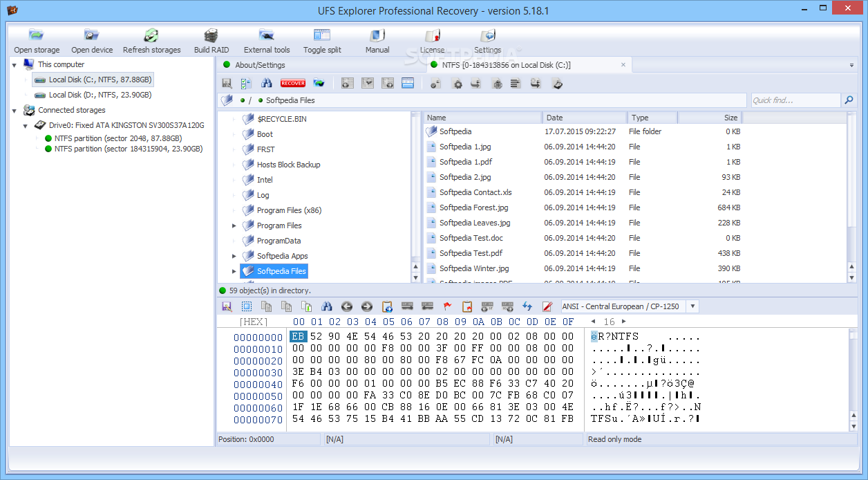Click the Open device toolbar icon
868x480 pixels.
coord(92,41)
